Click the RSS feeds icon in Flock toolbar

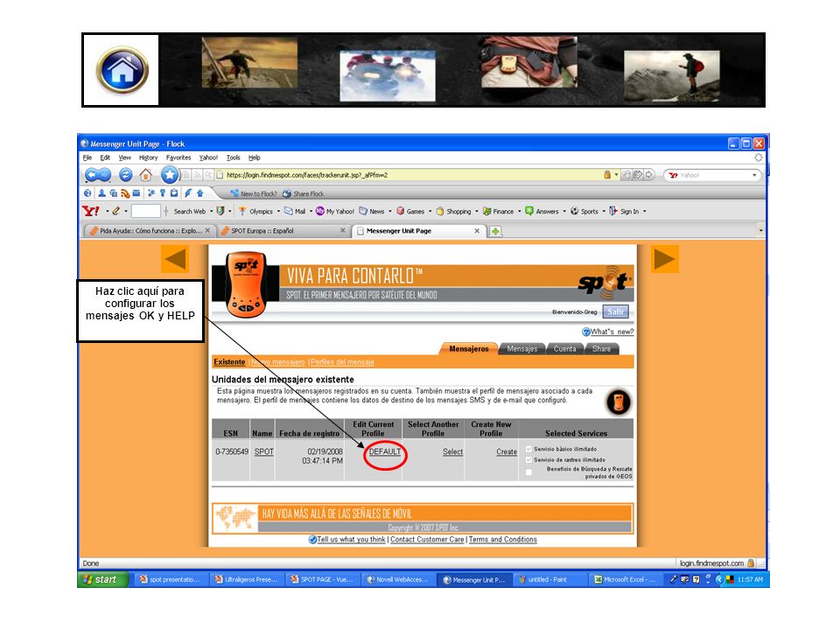pos(125,192)
